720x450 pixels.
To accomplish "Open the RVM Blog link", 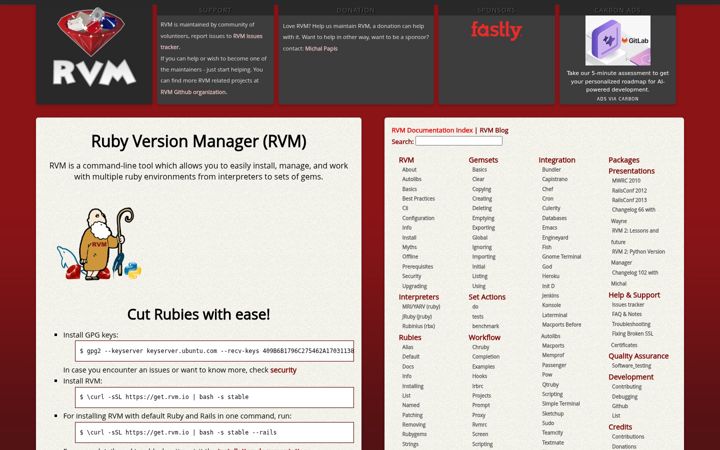I will (494, 130).
